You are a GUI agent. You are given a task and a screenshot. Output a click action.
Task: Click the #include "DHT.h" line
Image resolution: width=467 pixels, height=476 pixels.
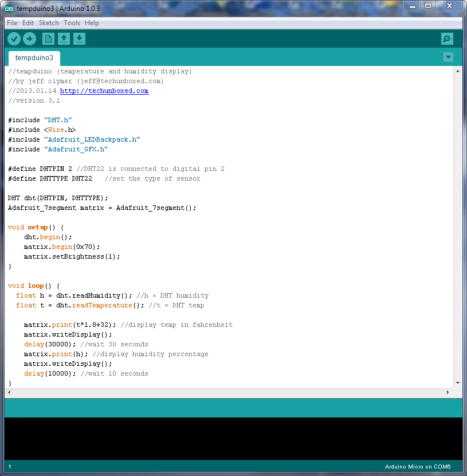(x=40, y=120)
